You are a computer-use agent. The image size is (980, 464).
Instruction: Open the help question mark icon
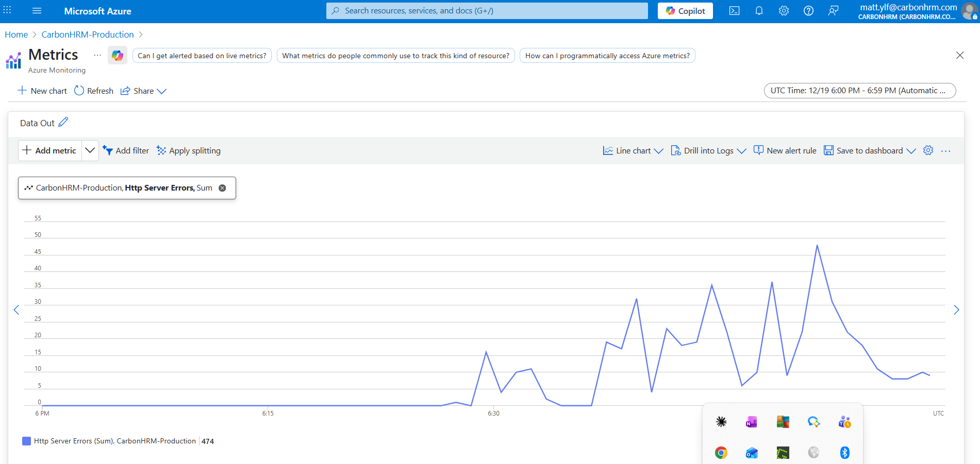pos(808,11)
